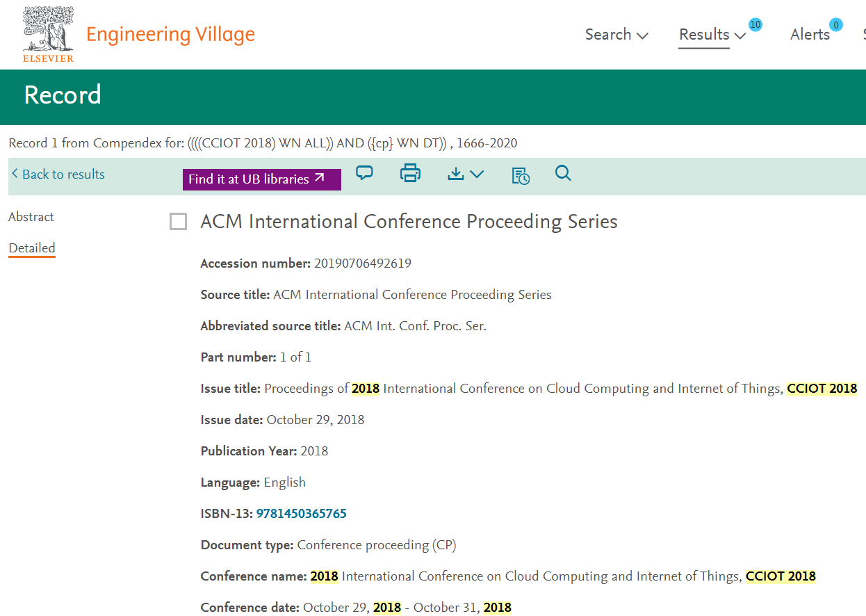Expand the Results menu dropdown
Image resolution: width=866 pixels, height=616 pixels.
(712, 35)
